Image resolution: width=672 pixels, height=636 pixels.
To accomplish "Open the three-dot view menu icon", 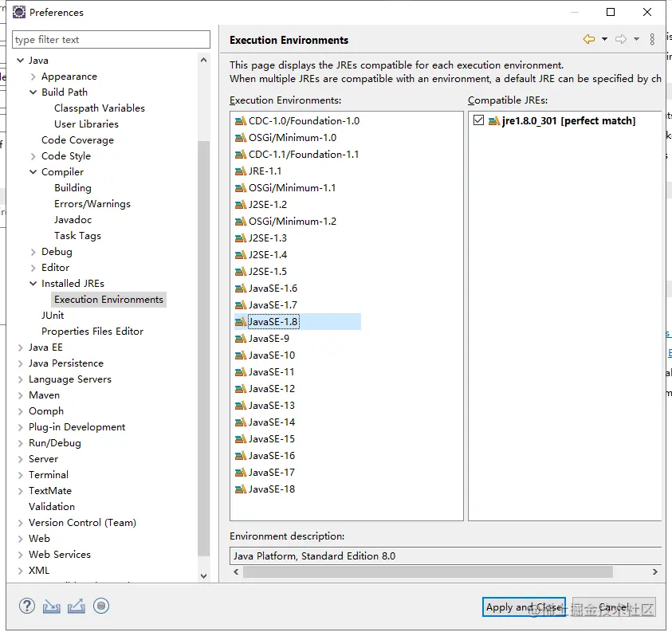I will click(652, 39).
